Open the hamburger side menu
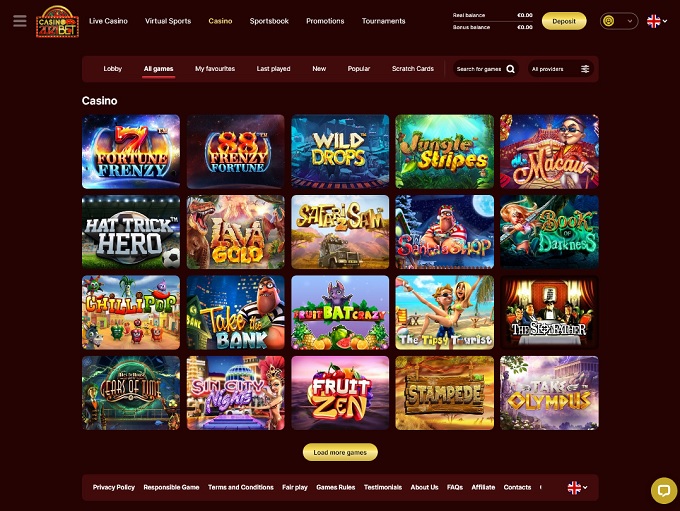This screenshot has width=680, height=511. click(20, 21)
